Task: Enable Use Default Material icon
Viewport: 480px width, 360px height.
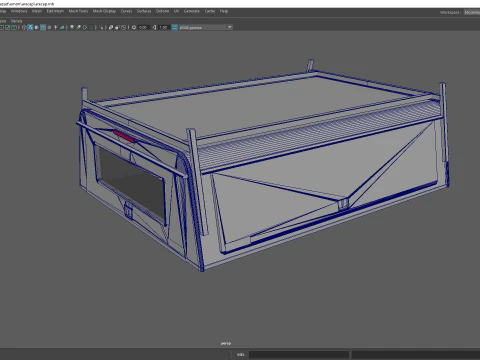Action: pos(37,27)
